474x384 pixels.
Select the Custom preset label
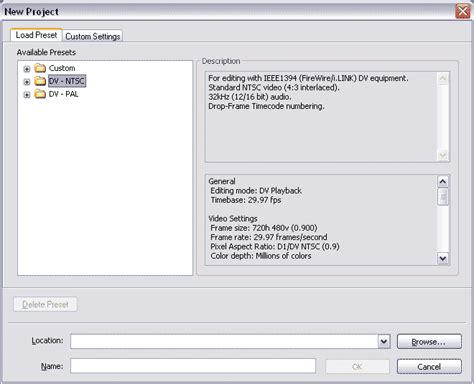pyautogui.click(x=62, y=68)
